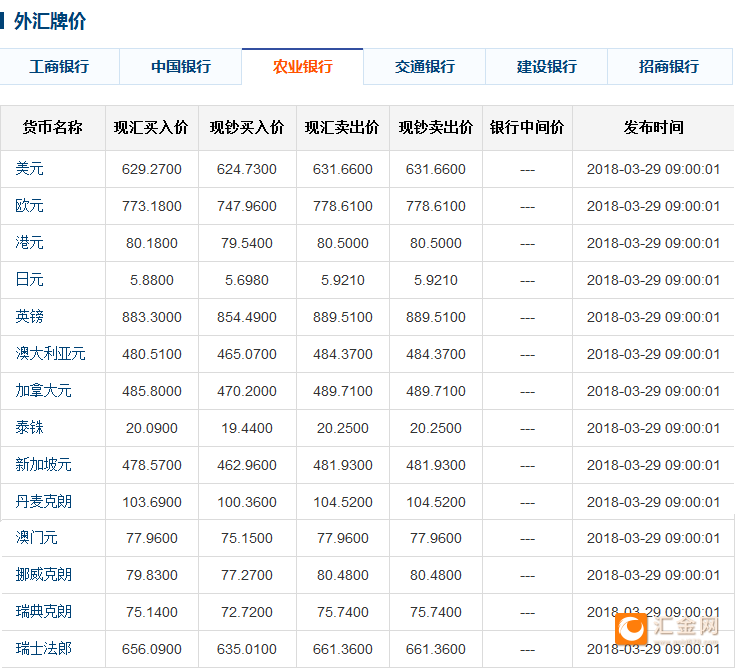Open the 建设银行 tab
Screen dimensions: 735x668
[x=547, y=67]
